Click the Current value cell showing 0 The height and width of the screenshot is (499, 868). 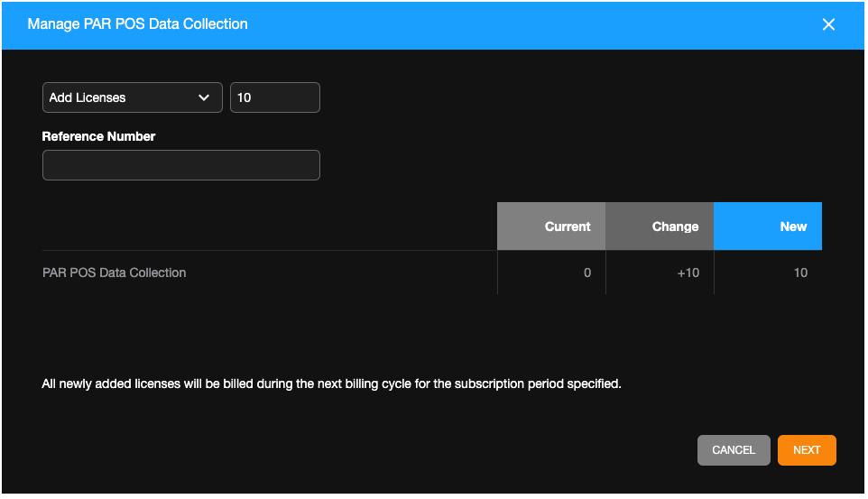tap(551, 273)
